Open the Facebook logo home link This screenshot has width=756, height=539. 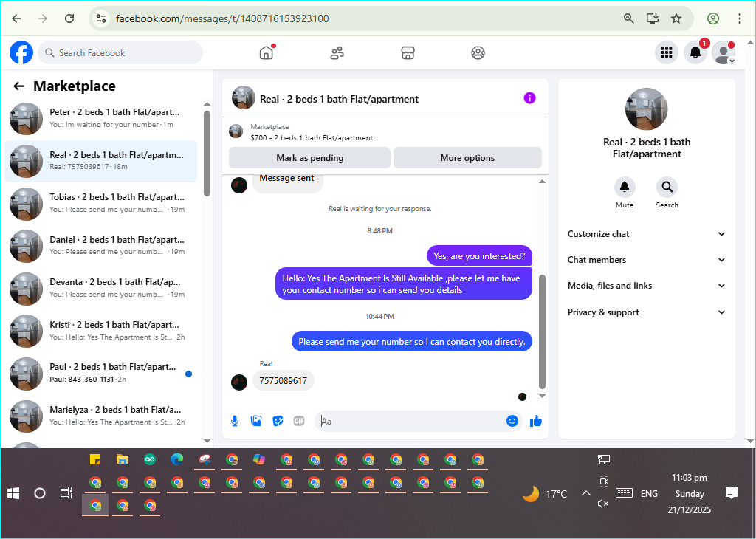click(x=21, y=52)
